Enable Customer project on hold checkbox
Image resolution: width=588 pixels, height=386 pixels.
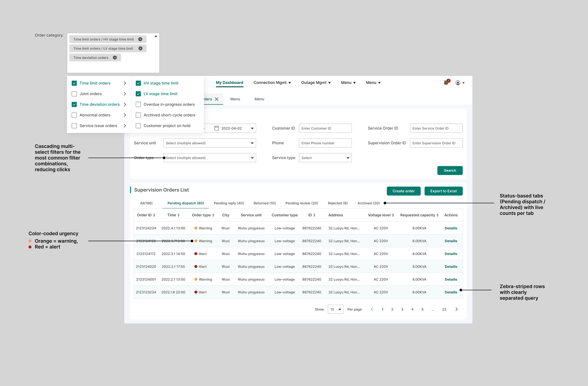(138, 126)
